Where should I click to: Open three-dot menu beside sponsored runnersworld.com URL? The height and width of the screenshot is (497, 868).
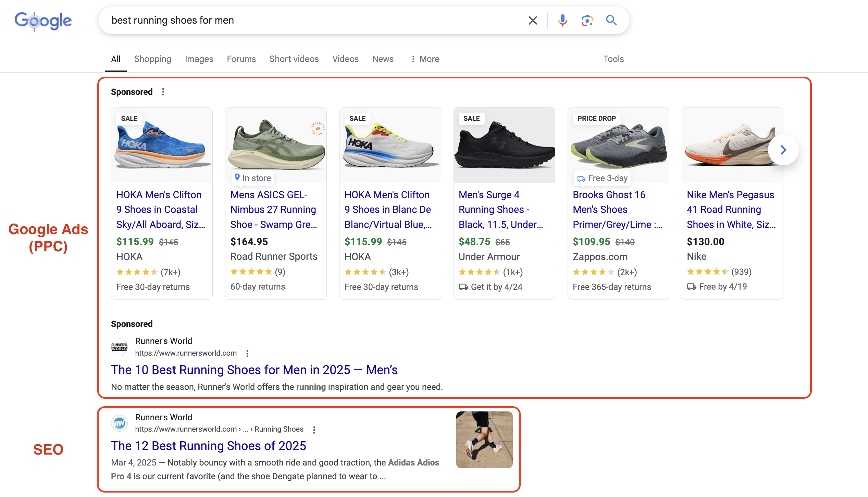(x=247, y=354)
